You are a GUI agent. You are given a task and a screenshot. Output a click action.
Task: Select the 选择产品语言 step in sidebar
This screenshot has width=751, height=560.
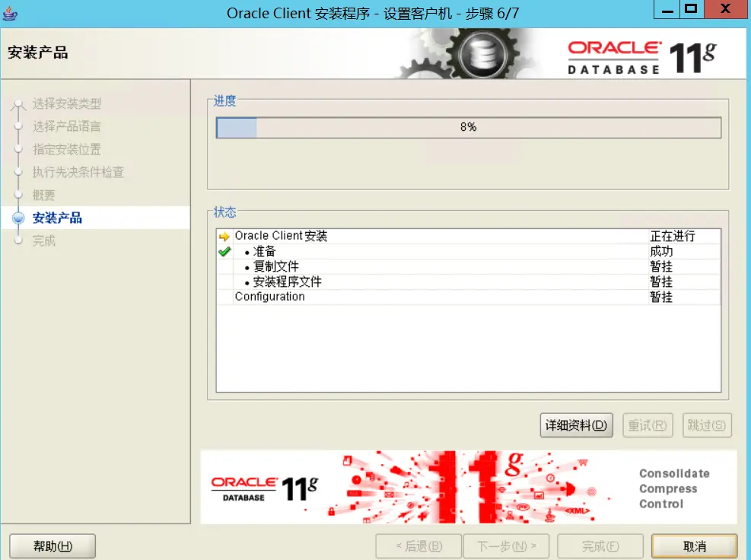(67, 126)
